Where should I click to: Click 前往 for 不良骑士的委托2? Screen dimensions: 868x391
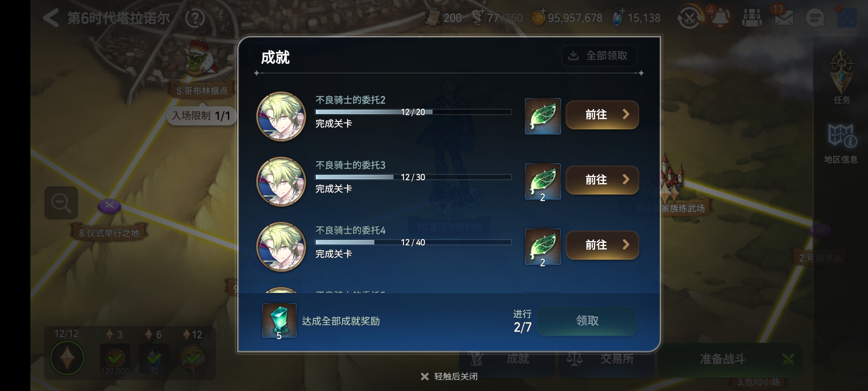tap(602, 115)
